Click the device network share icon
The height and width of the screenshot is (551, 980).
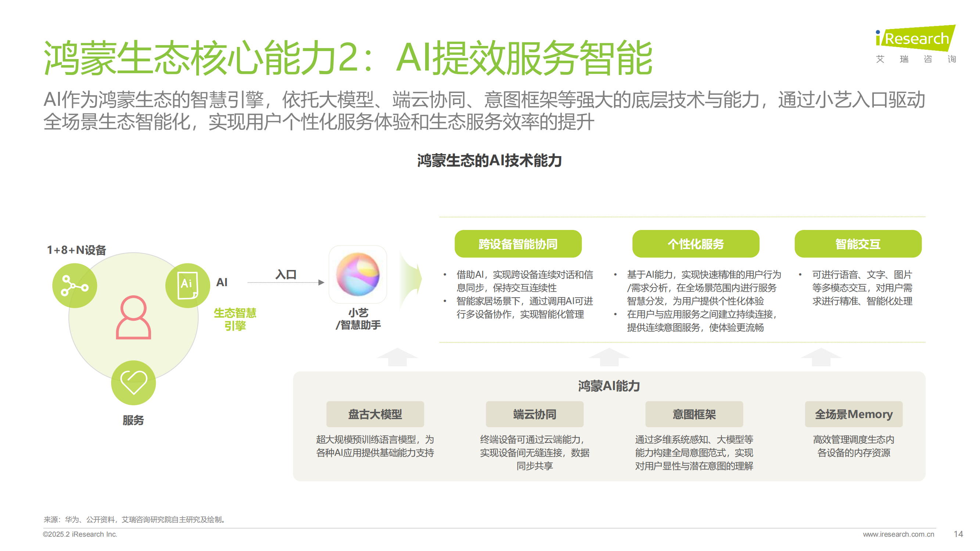tap(75, 285)
